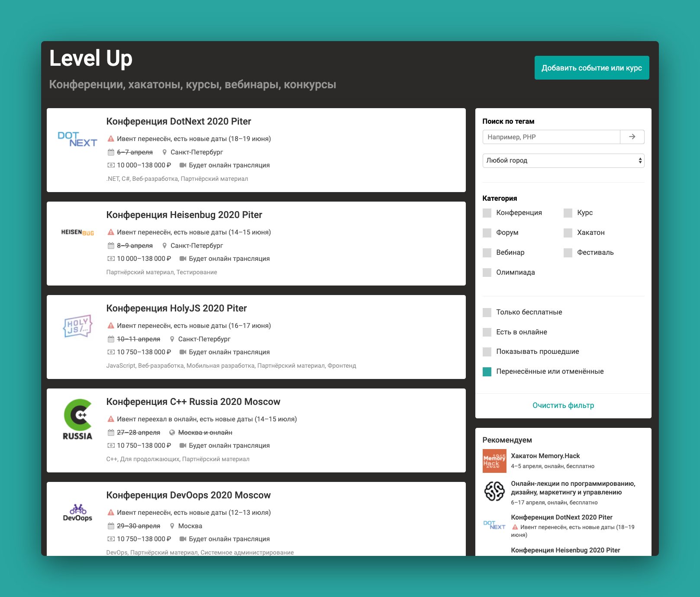Viewport: 700px width, 597px height.
Task: Click the calendar icon beside 8–9 апреля
Action: pos(111,246)
